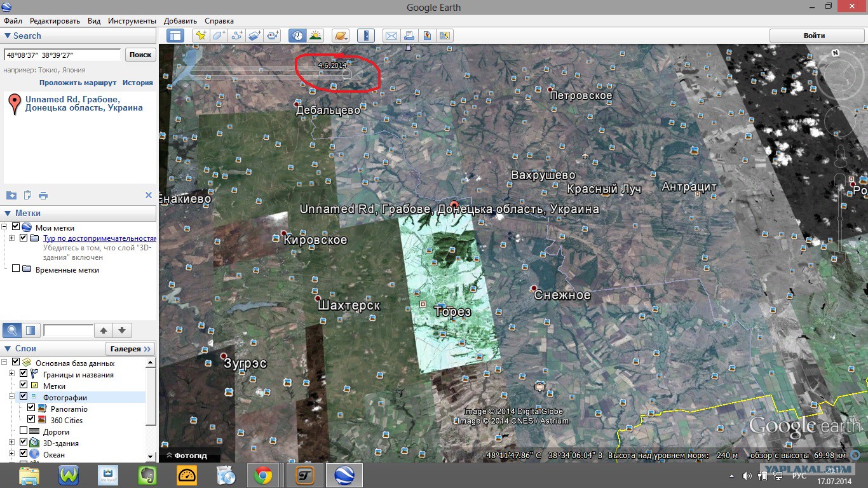
Task: Uncheck the Основная база данных layer checkbox
Action: coord(17,363)
